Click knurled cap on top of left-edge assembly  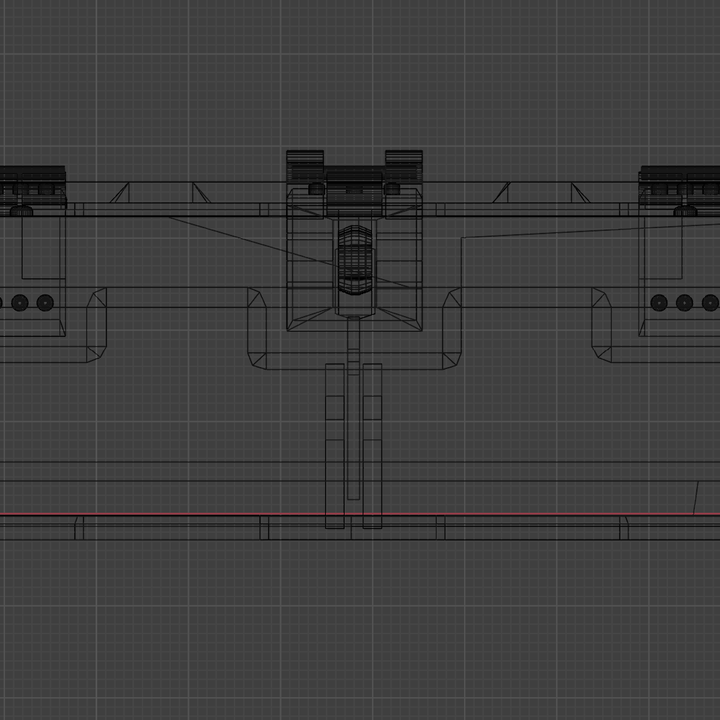(32, 174)
